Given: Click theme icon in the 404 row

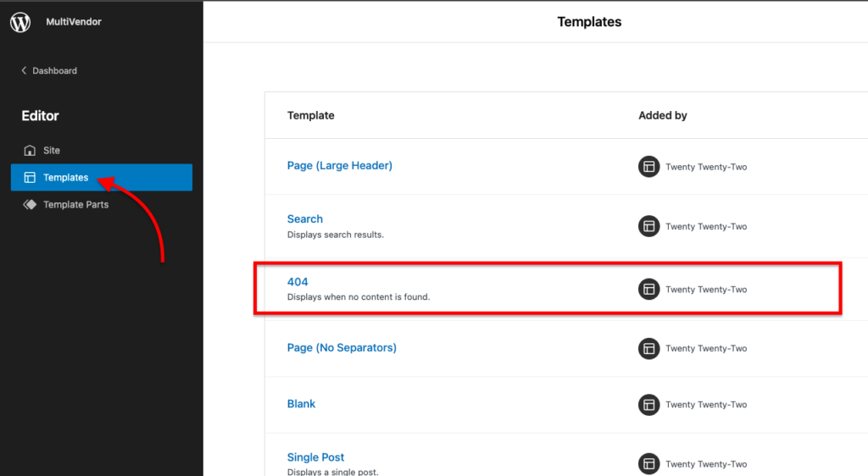Looking at the screenshot, I should tap(648, 289).
